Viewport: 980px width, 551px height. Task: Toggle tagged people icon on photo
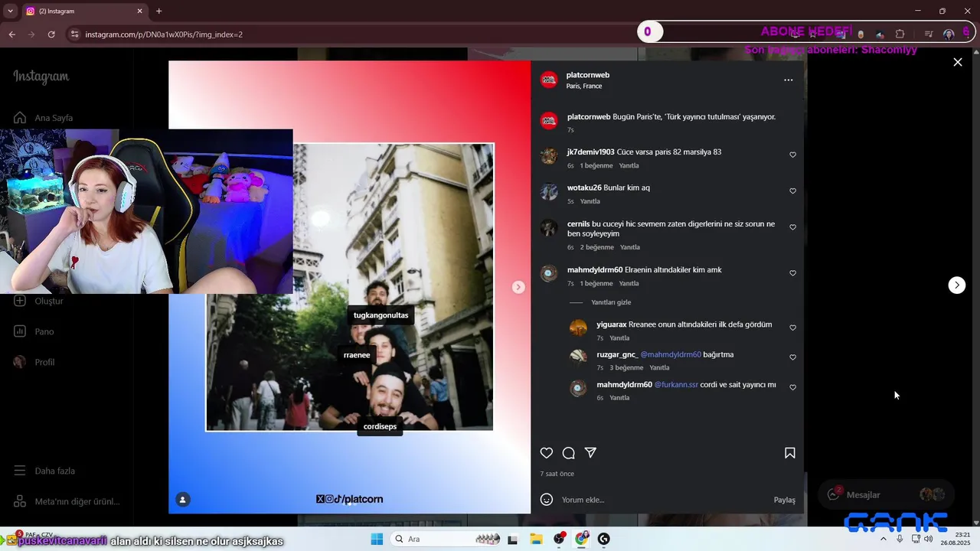tap(182, 500)
